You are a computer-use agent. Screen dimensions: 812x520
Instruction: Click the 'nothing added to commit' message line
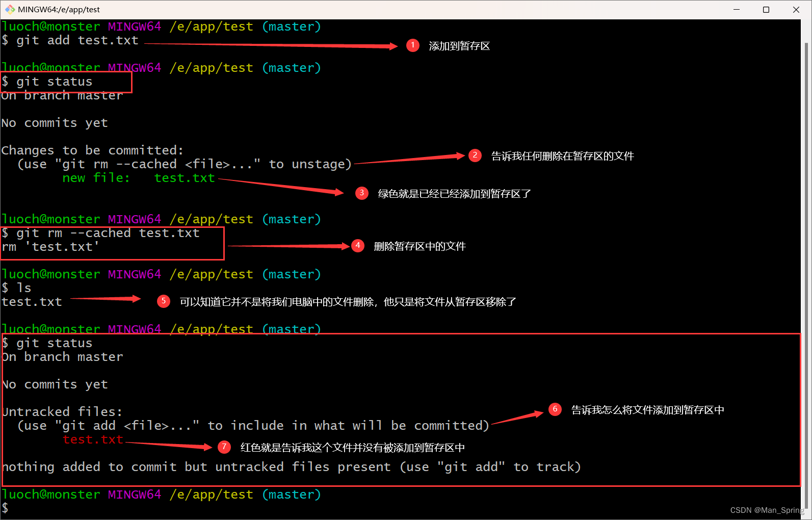(x=291, y=467)
